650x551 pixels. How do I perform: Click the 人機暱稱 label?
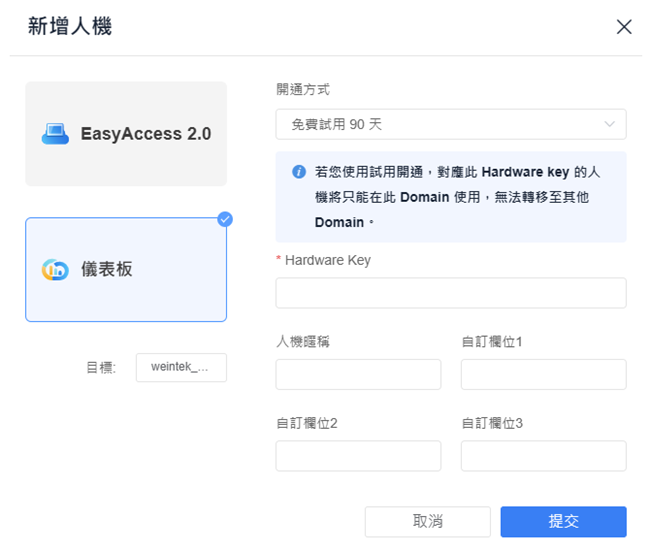(x=303, y=342)
